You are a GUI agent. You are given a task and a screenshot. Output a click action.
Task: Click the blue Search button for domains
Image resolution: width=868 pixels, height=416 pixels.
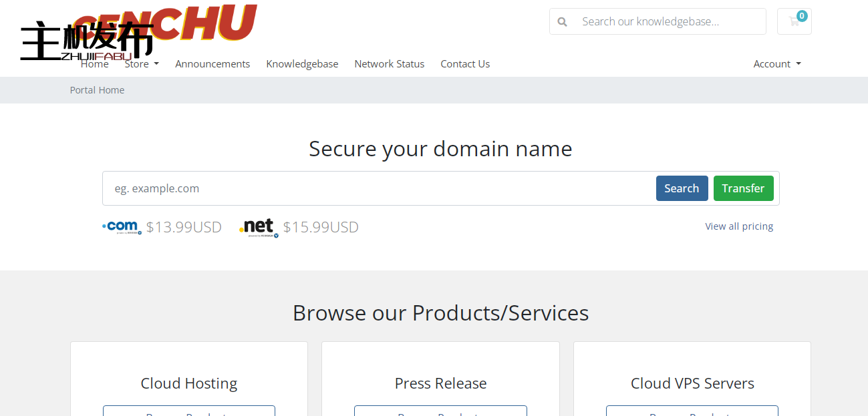click(682, 188)
